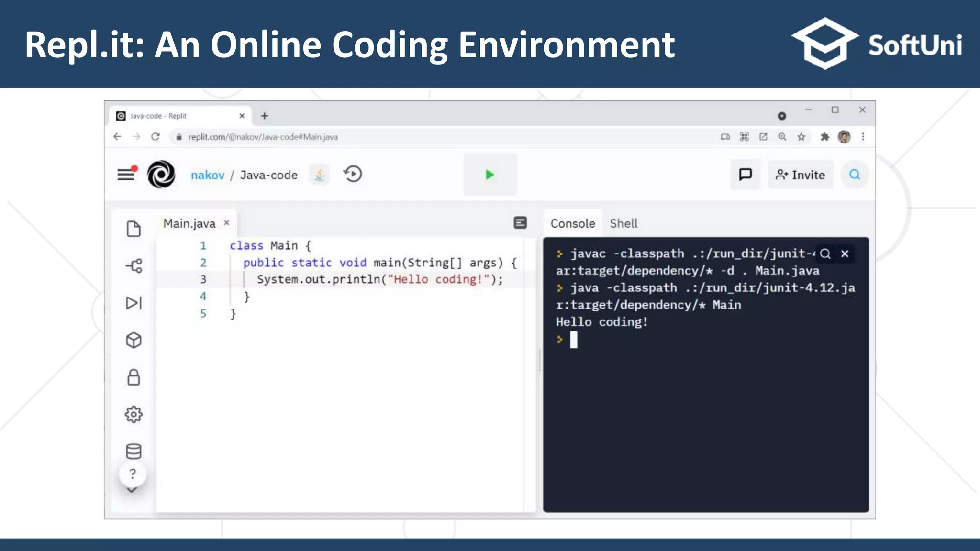Open the Packages cube icon
Screen dimensions: 980x551
pos(134,340)
